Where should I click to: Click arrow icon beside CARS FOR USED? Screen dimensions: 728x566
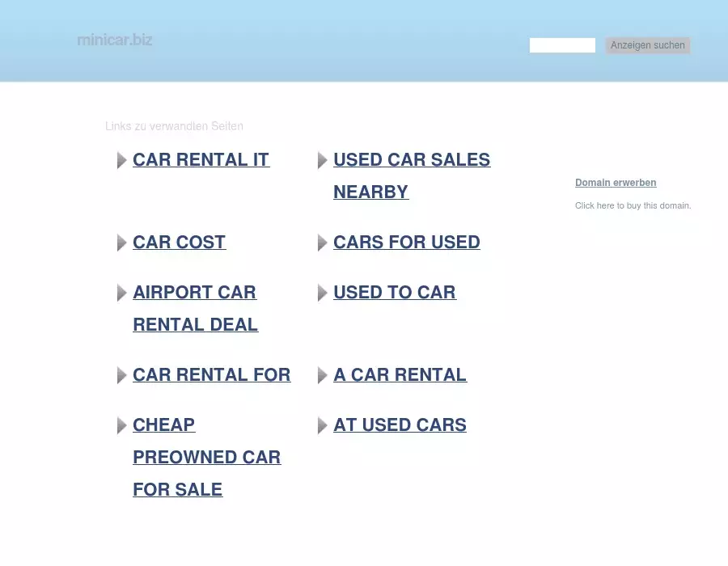click(322, 243)
